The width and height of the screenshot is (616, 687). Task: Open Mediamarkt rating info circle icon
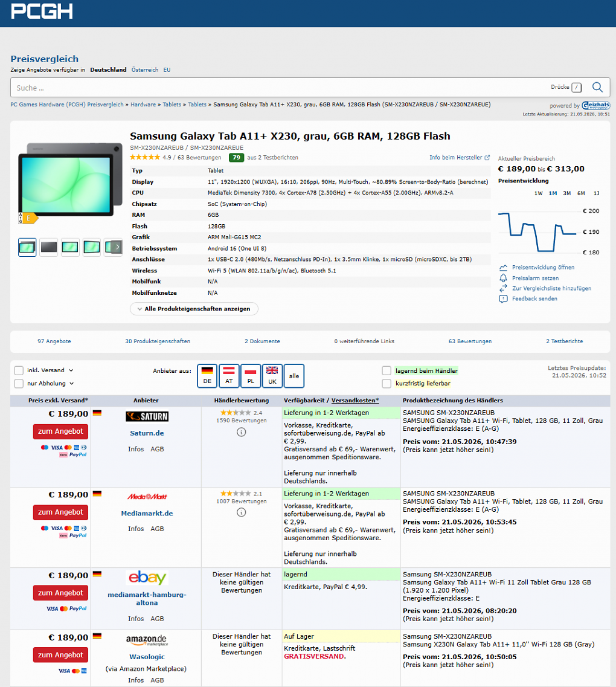[241, 512]
